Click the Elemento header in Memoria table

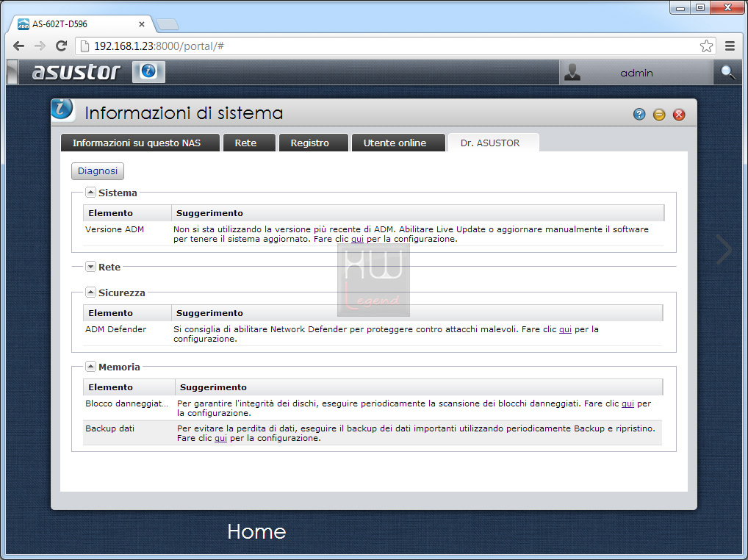[x=129, y=387]
